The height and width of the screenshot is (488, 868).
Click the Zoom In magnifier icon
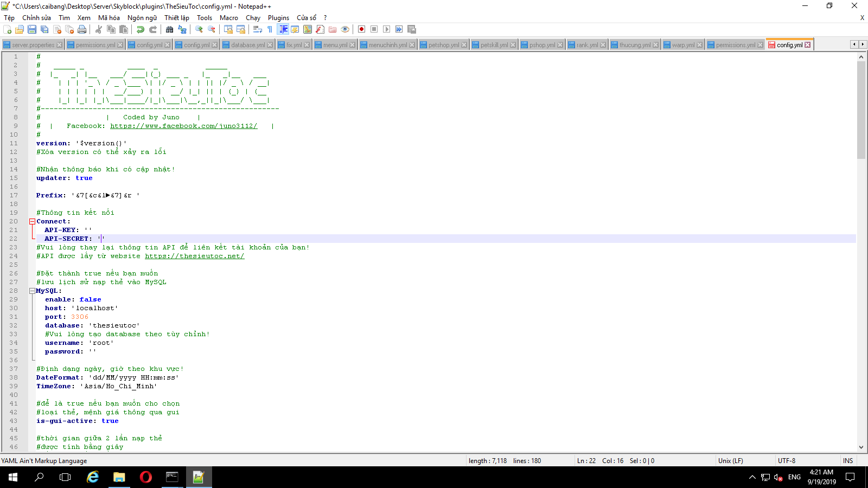(x=199, y=29)
